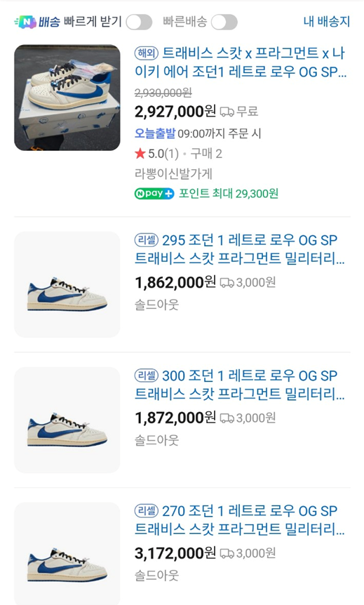
Task: Click the 리셀 badge on 300 listing
Action: point(147,375)
